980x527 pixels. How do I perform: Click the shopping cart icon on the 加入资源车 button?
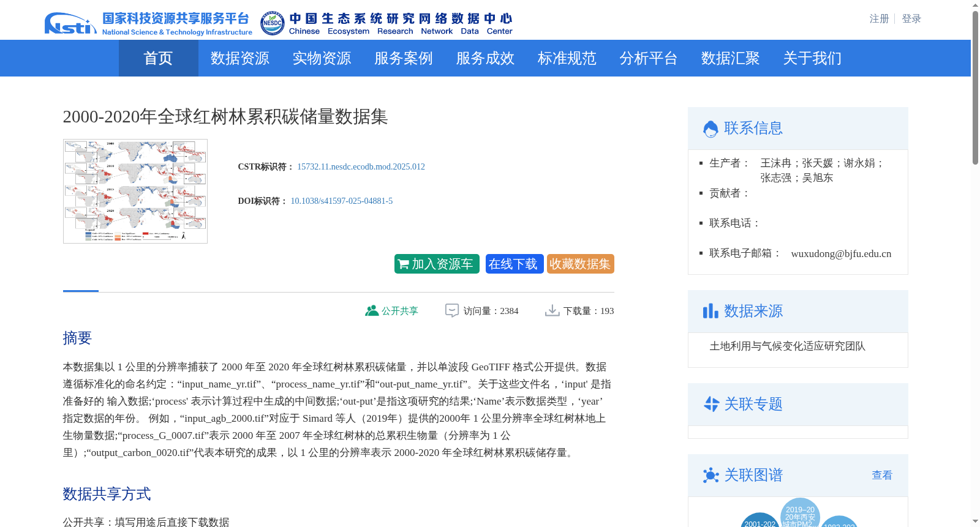(403, 264)
